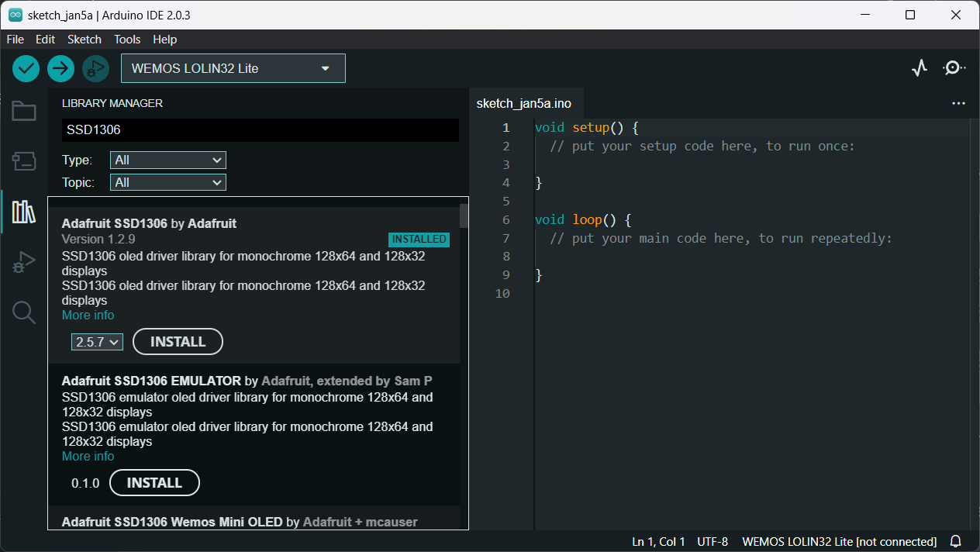
Task: Open the Search sidebar panel
Action: point(24,312)
